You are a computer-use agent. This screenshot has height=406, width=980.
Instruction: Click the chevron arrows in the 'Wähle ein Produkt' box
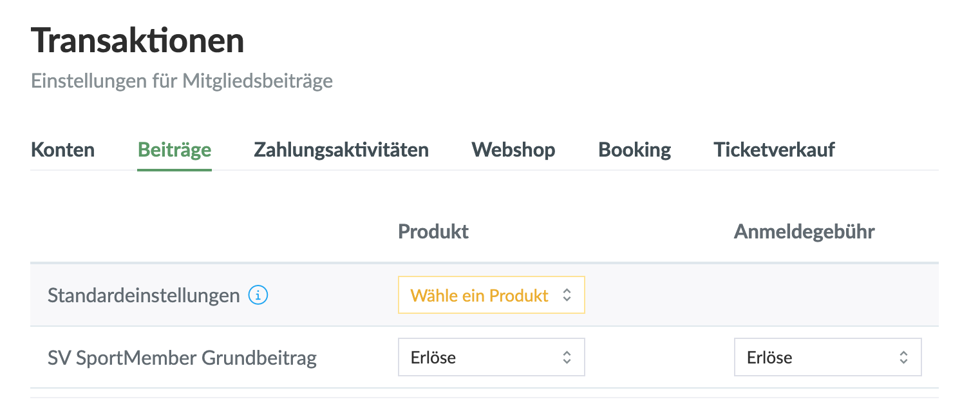(567, 295)
